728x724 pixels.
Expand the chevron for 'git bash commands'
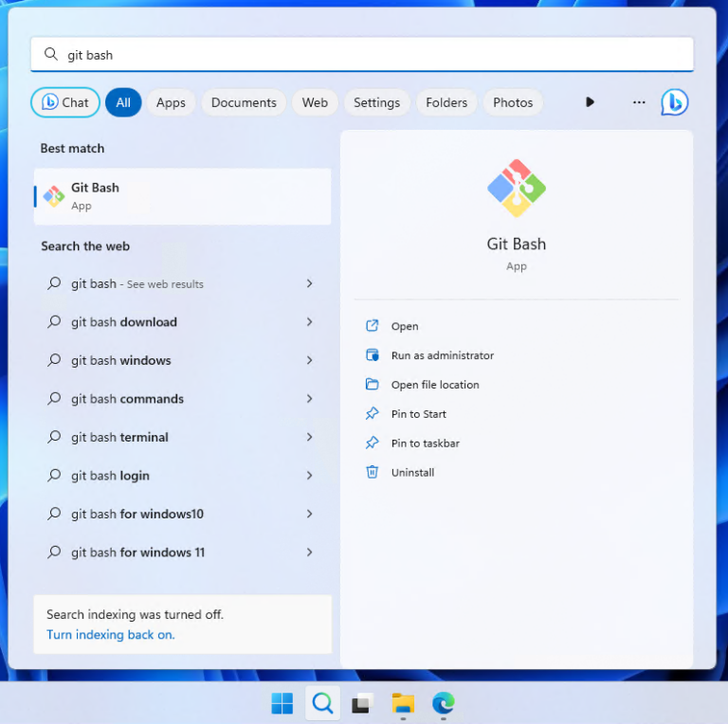pyautogui.click(x=310, y=398)
